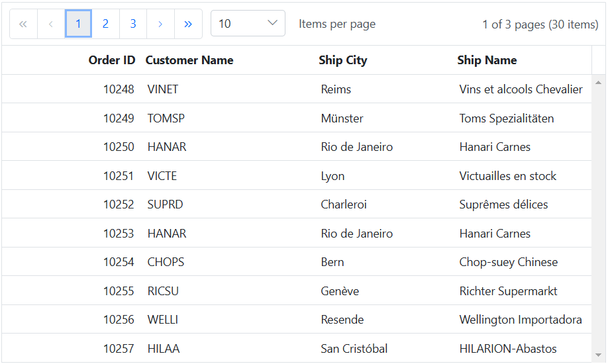608x364 pixels.
Task: Select the HILARION-Abastos row
Action: [x=297, y=348]
